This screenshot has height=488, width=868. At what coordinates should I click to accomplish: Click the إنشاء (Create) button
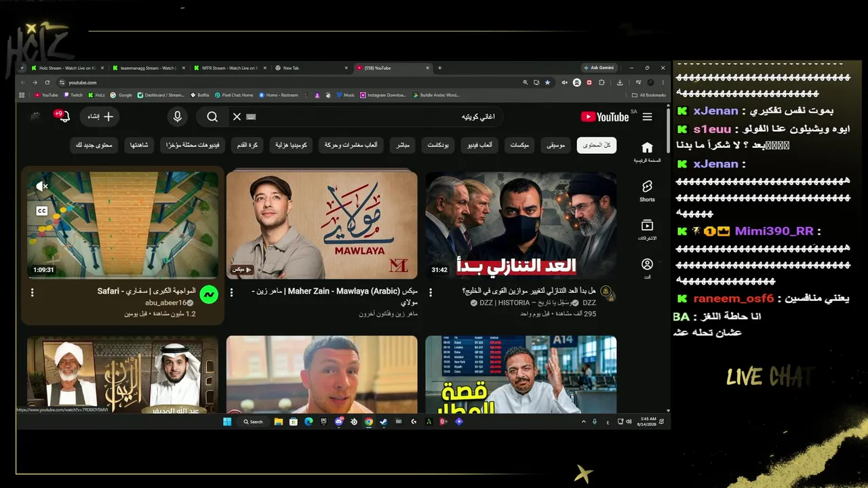click(x=100, y=117)
